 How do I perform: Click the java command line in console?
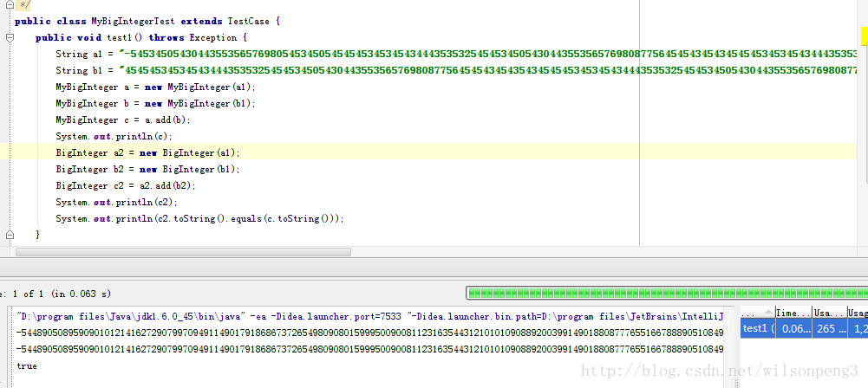[370, 317]
